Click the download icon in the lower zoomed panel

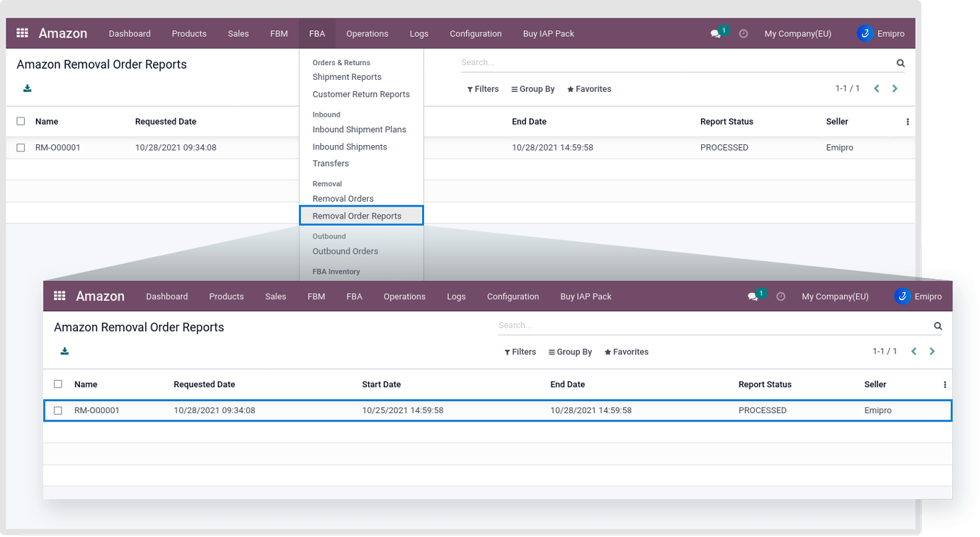64,352
